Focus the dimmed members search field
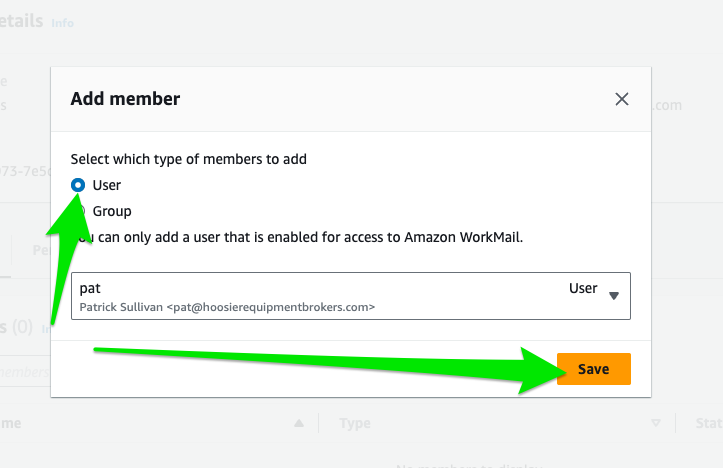This screenshot has width=723, height=468. 25,372
